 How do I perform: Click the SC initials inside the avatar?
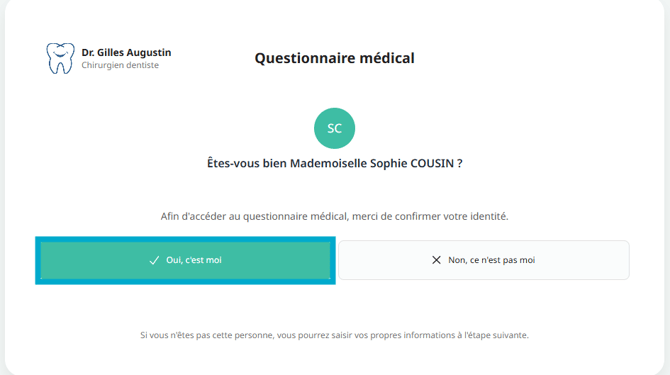[335, 128]
